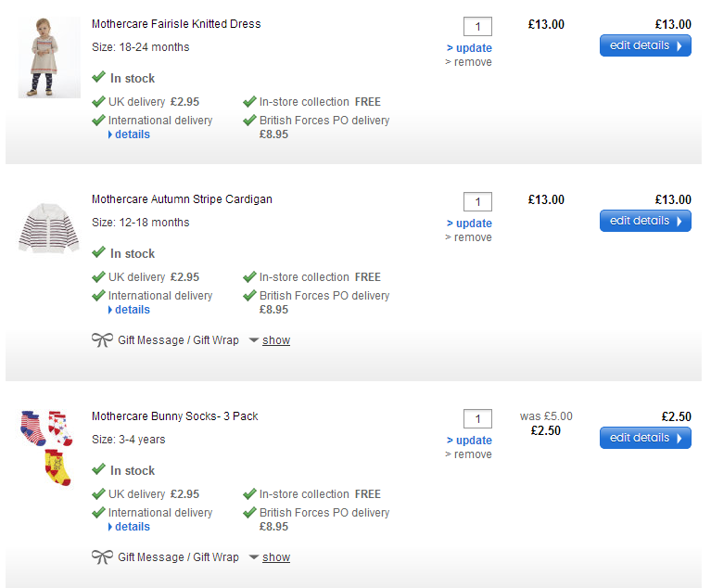The width and height of the screenshot is (711, 588).
Task: Click the Fairisle Knitted Dress product thumbnail
Action: 43,57
